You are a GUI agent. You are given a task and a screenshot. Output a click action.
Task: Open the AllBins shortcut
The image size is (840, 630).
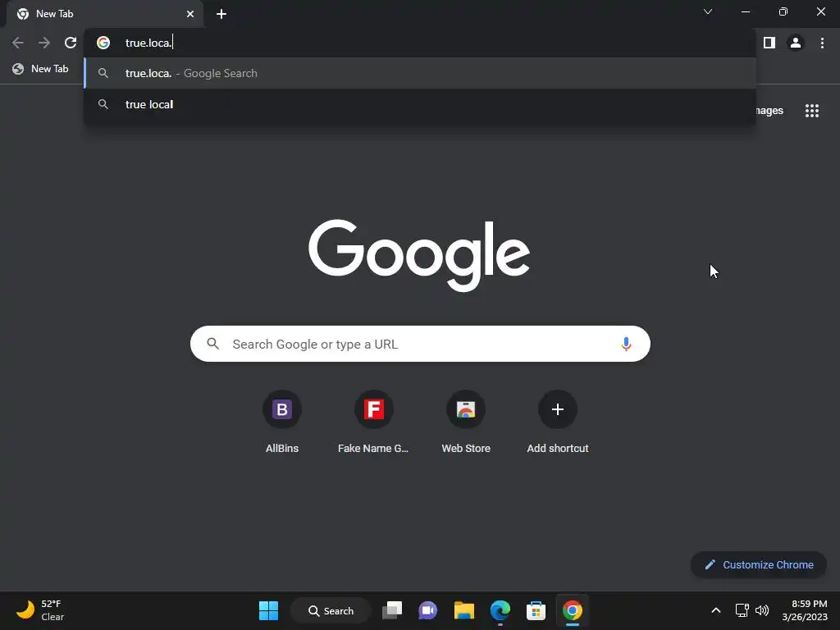tap(282, 422)
